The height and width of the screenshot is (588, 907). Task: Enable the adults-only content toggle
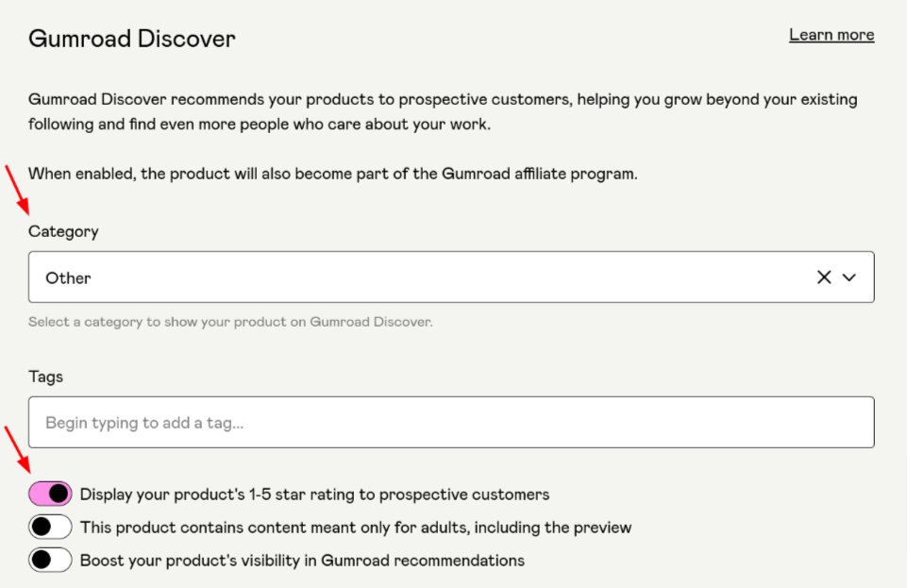pyautogui.click(x=50, y=526)
